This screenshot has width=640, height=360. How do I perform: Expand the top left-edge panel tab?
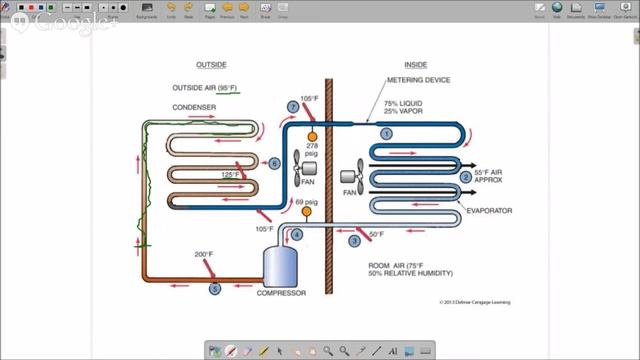tap(2, 37)
